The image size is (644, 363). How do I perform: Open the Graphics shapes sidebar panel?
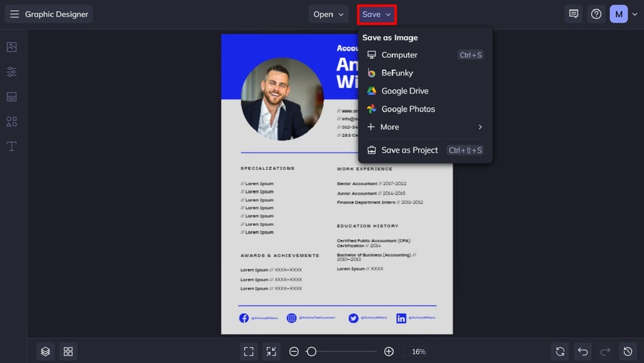coord(12,121)
